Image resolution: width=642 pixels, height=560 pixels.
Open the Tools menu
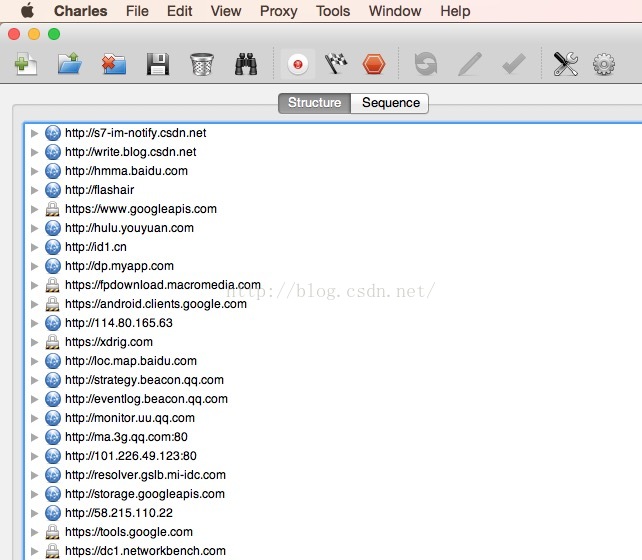333,11
